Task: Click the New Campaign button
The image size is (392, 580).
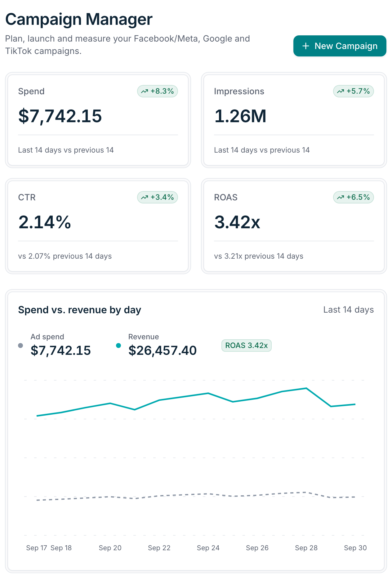Action: click(340, 46)
